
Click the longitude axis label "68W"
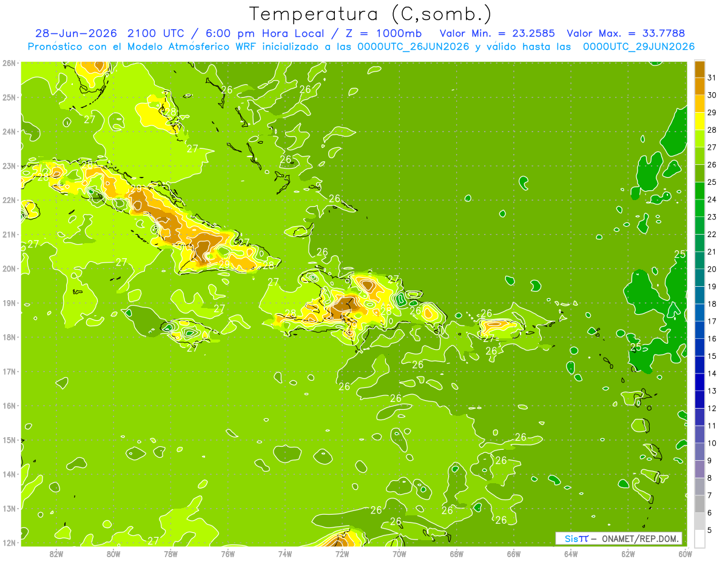[457, 553]
